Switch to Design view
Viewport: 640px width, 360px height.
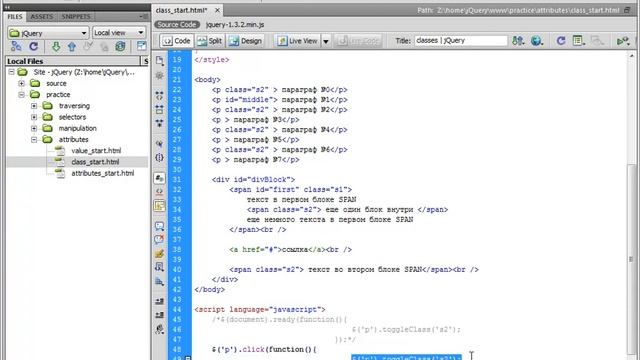pyautogui.click(x=245, y=41)
